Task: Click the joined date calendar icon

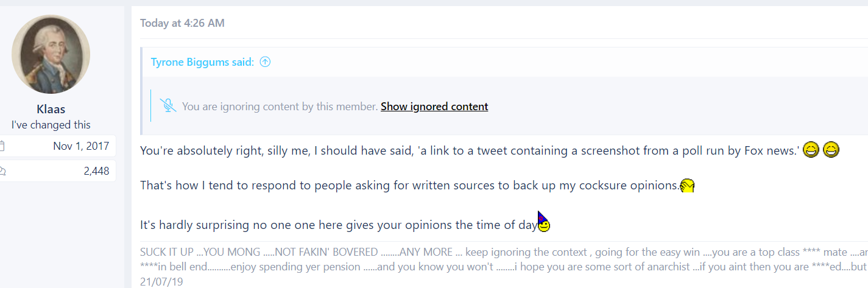Action: [2, 146]
